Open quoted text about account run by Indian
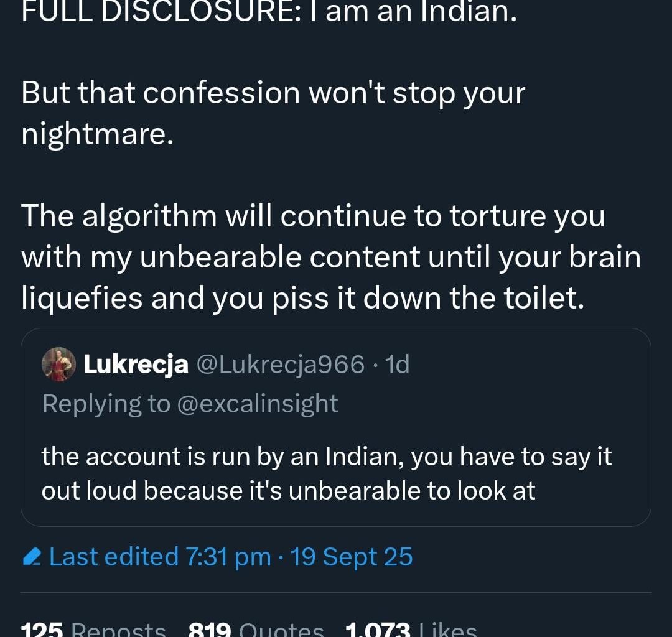Image resolution: width=672 pixels, height=637 pixels. coord(327,457)
